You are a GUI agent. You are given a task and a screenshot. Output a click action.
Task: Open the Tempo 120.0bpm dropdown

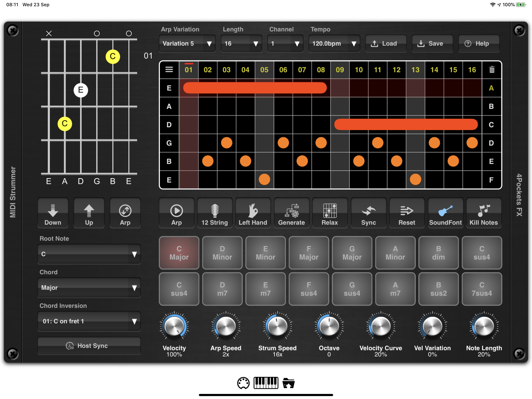point(334,44)
